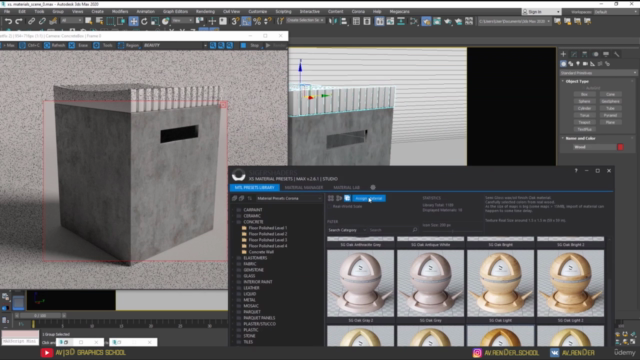Image resolution: width=640 pixels, height=360 pixels.
Task: Switch to the Material Manager tab
Action: click(x=304, y=187)
